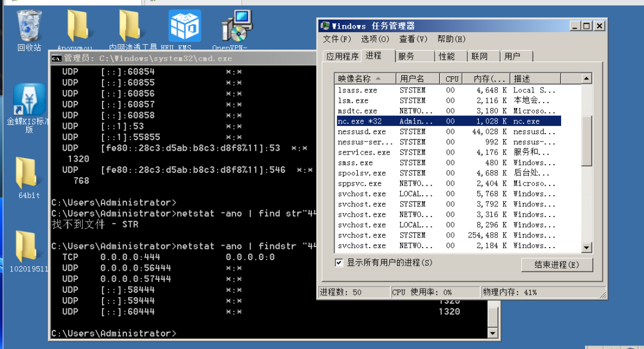Open the 内网渗透工具 folder icon
644x349 pixels.
tap(132, 30)
